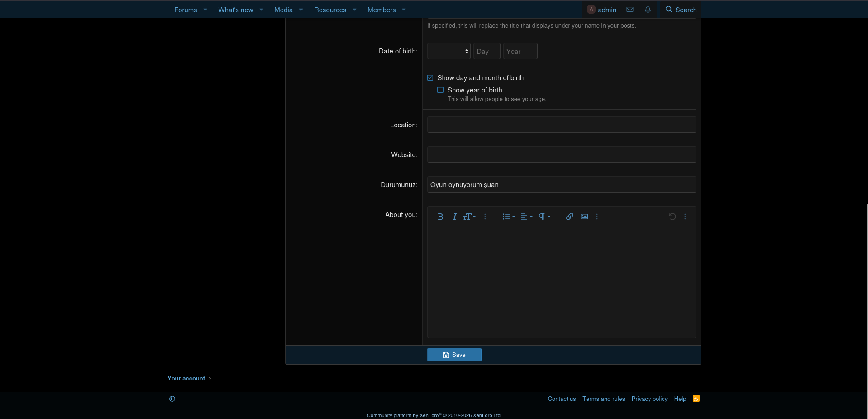The image size is (868, 419).
Task: Enable Show year of birth
Action: [440, 90]
